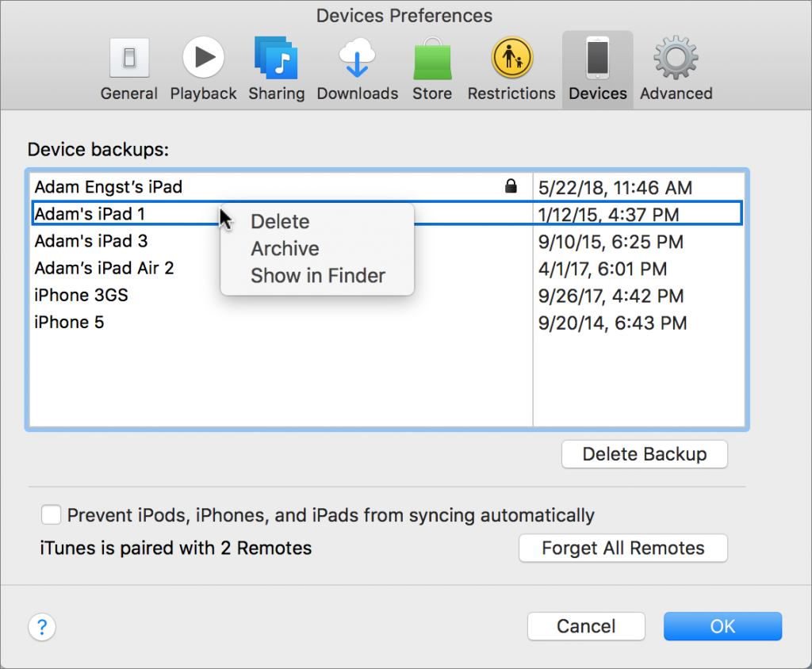Screen dimensions: 812x669
Task: Cancel the Devices Preferences dialog
Action: pos(586,626)
